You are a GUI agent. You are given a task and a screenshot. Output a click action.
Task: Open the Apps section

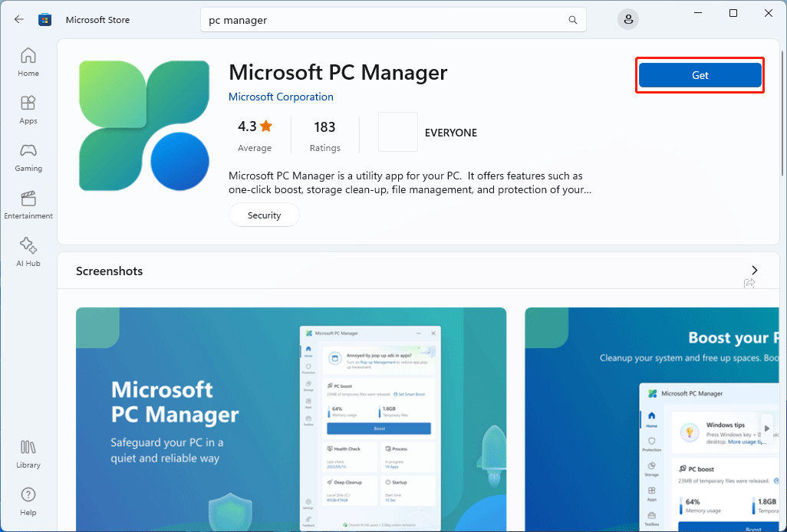click(28, 108)
